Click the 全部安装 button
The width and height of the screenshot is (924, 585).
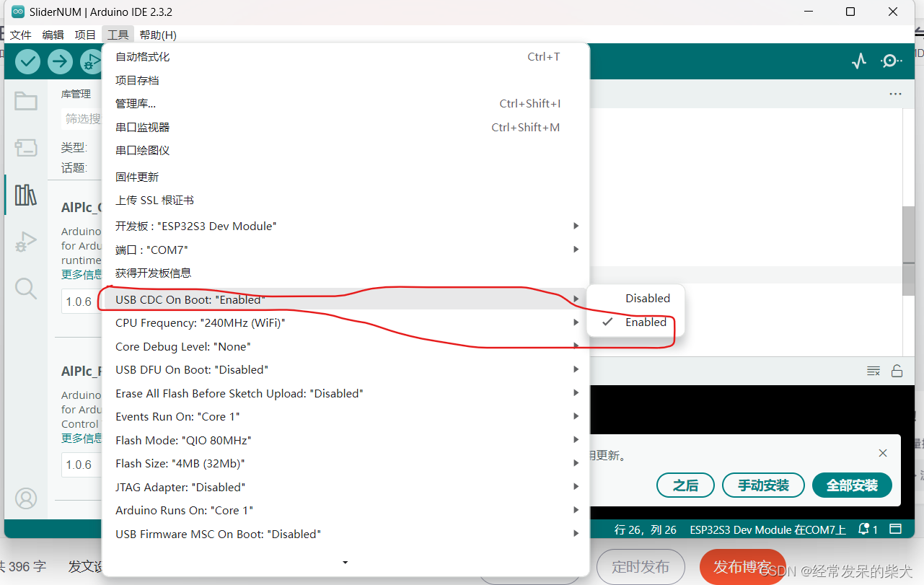(852, 485)
